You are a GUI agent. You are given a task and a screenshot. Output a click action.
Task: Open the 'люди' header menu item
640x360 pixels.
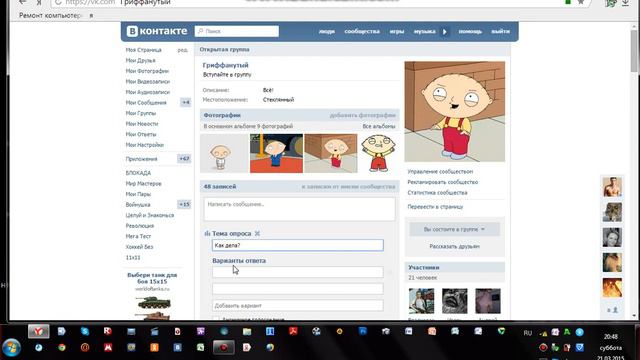click(x=327, y=31)
